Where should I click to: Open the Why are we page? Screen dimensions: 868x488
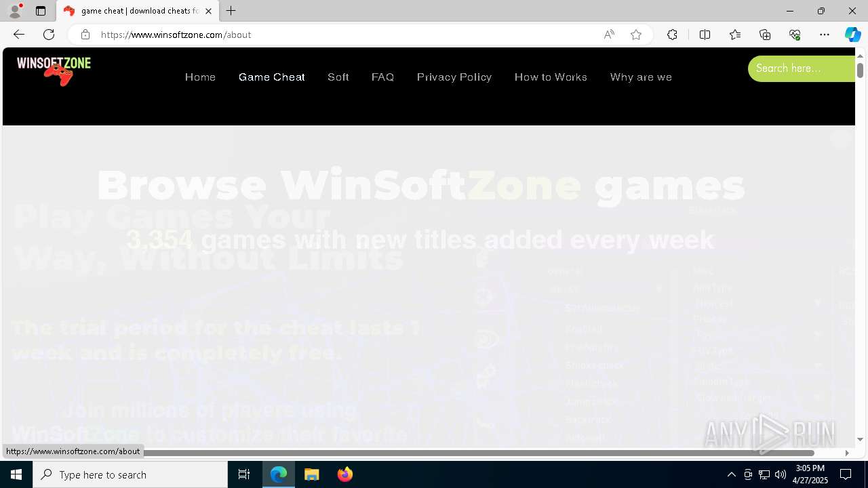[x=641, y=77]
